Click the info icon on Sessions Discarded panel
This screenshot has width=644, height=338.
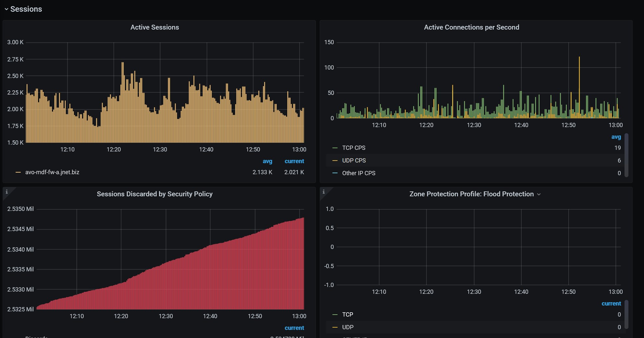pos(6,192)
